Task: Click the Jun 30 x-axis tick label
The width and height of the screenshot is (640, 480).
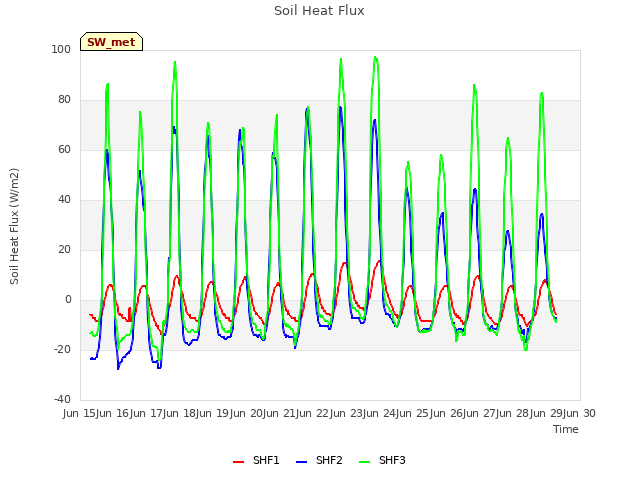Action: [x=581, y=413]
